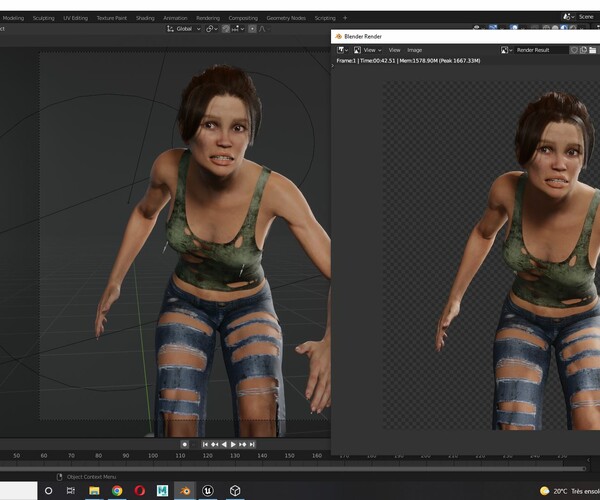Screen dimensions: 600x500
Task: Select material preview viewport shading sphere
Action: click(x=564, y=28)
